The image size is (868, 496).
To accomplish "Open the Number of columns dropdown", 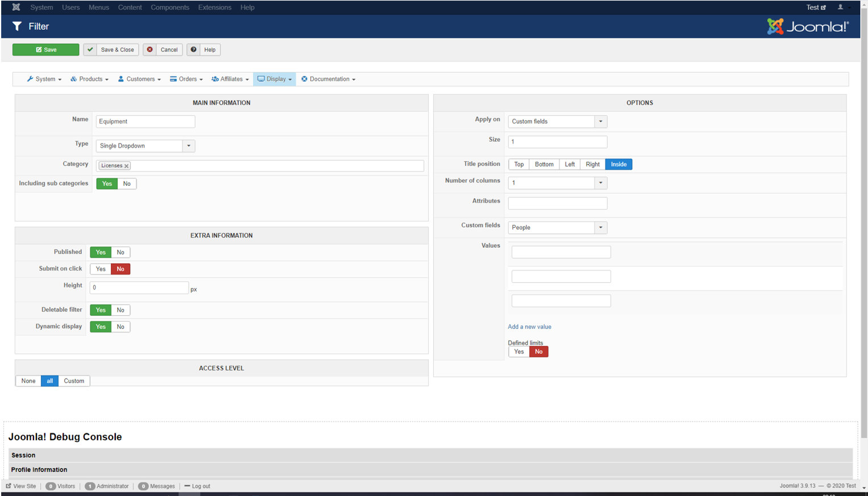I will (x=558, y=183).
